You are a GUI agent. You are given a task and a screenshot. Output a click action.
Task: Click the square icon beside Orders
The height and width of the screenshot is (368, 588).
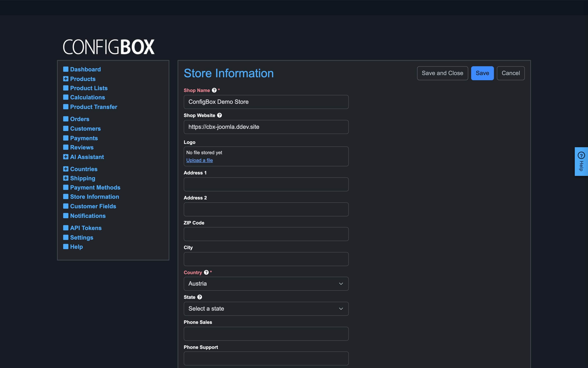(66, 119)
